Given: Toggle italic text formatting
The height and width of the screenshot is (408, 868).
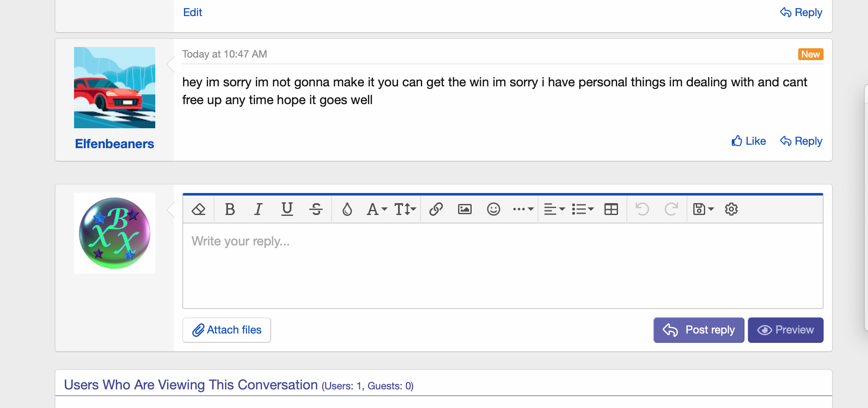Looking at the screenshot, I should tap(258, 209).
